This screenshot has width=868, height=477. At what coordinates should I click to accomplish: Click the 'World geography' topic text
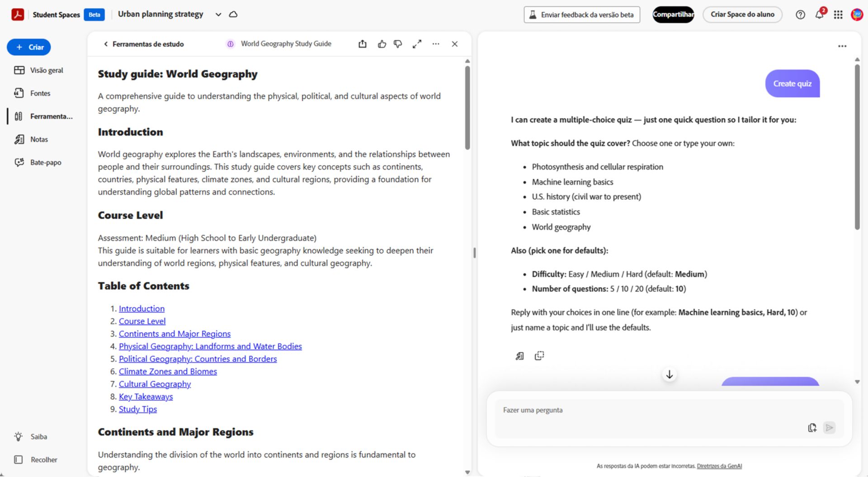[x=561, y=227]
